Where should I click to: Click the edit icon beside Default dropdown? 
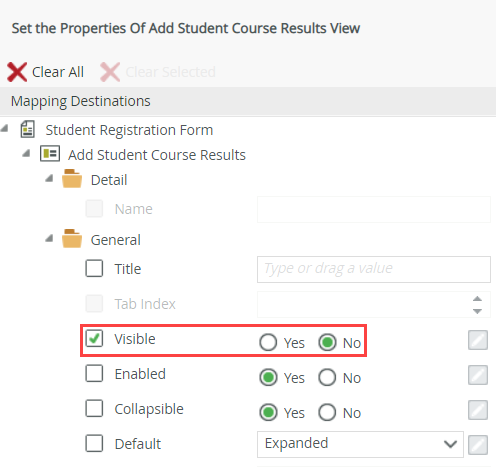coord(478,445)
